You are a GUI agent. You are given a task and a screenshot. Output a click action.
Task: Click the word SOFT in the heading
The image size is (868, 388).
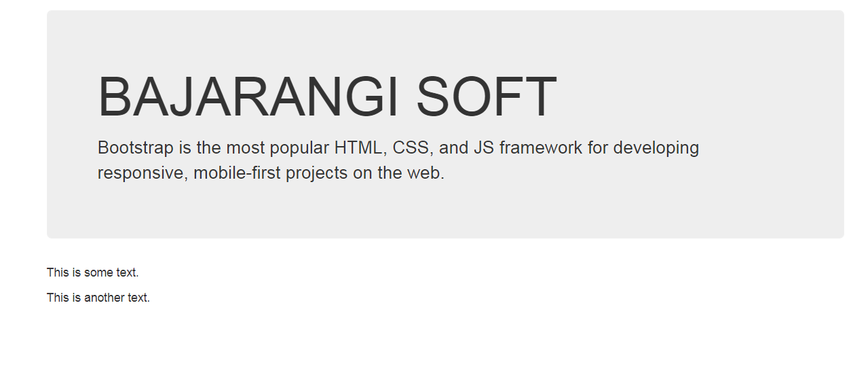[487, 97]
